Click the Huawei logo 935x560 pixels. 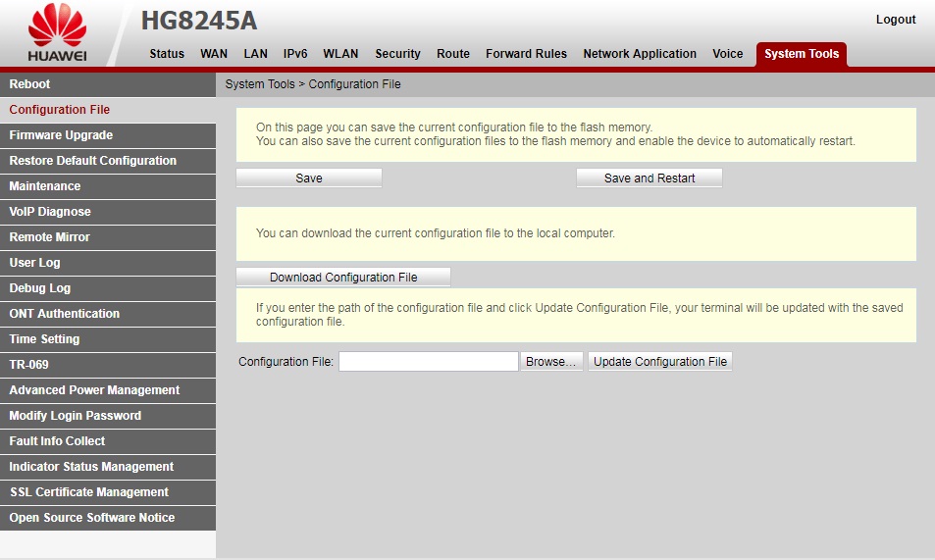(x=57, y=32)
